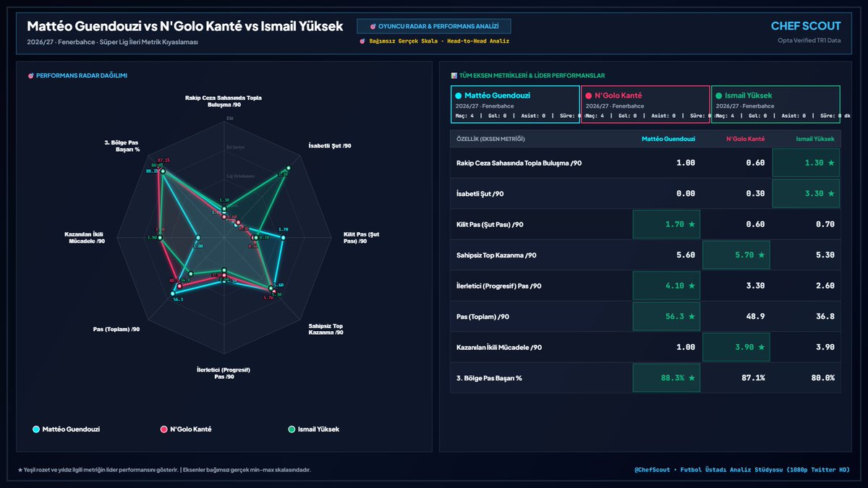
Task: Click the target icon beside Performans Radar Dağılımı
Action: coord(30,75)
